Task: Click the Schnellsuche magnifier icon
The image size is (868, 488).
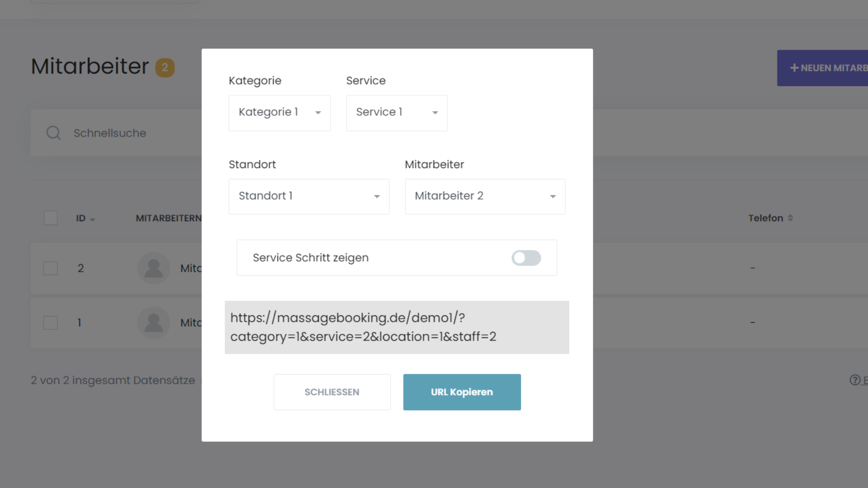Action: (x=53, y=133)
